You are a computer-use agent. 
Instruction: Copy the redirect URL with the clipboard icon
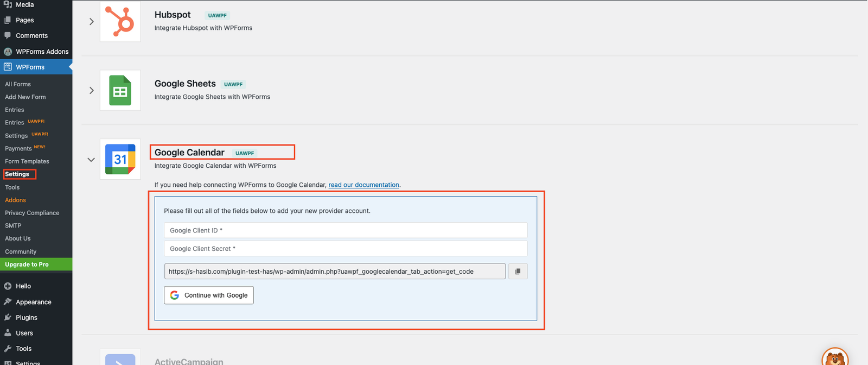click(x=518, y=272)
